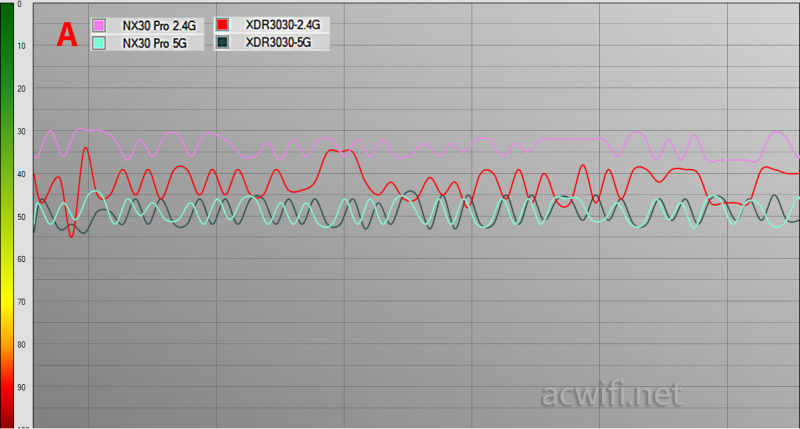Select the NX30 Pro 2.4G legend label
This screenshot has width=800, height=429.
(x=159, y=24)
